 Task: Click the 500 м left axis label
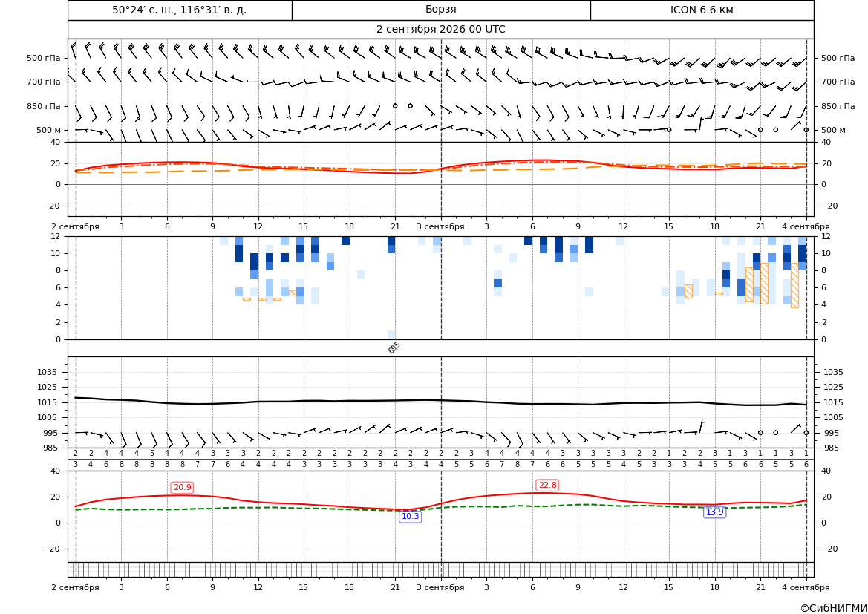point(48,130)
